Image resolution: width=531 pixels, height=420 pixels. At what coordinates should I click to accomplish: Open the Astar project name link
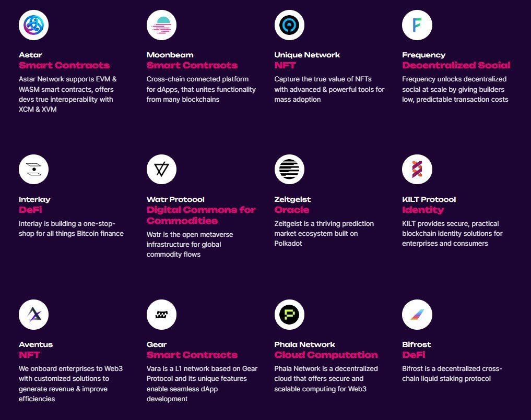pos(31,55)
